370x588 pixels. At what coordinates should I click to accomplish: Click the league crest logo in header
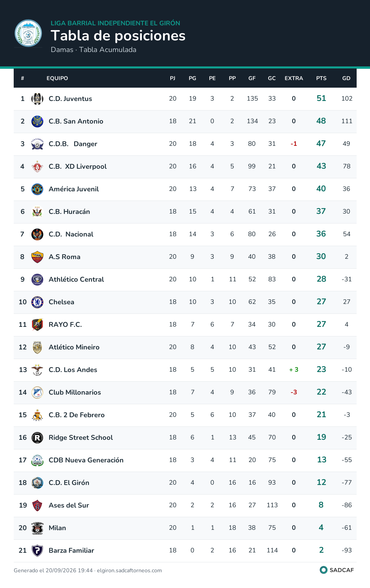tap(28, 33)
